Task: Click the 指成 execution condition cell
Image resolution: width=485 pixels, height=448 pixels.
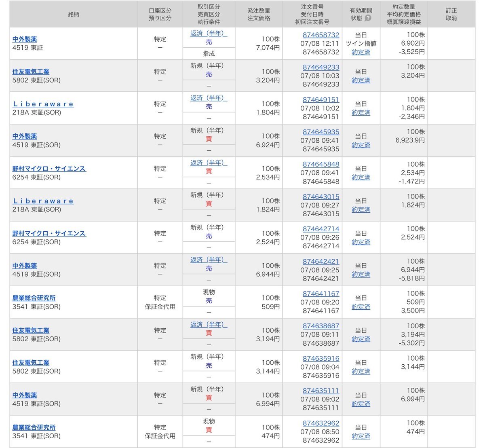Action: pos(209,53)
